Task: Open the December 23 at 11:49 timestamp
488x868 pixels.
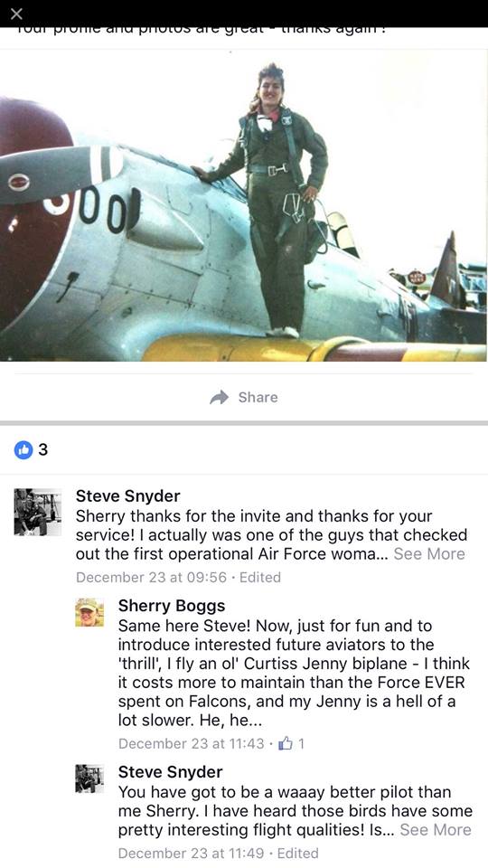Action: pyautogui.click(x=192, y=854)
